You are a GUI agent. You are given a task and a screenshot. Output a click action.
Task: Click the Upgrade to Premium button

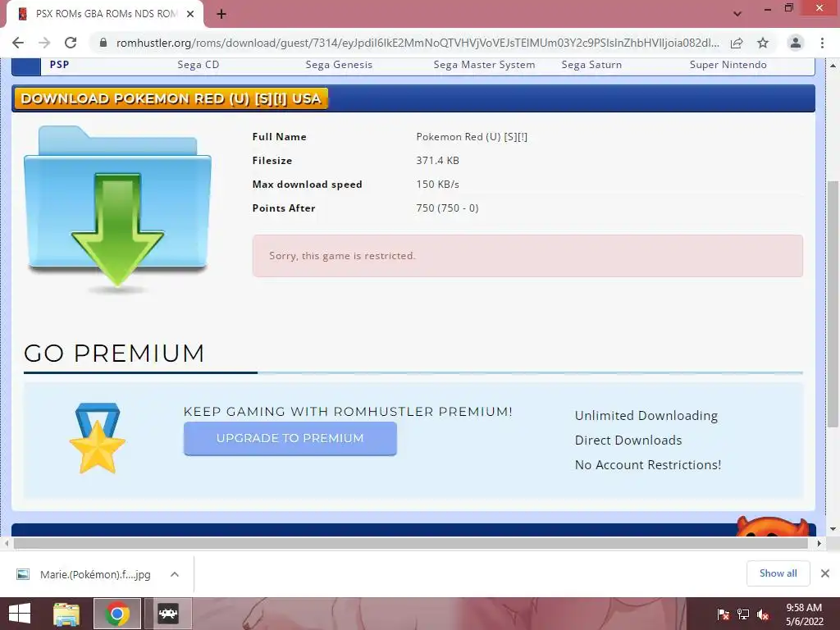(x=290, y=438)
